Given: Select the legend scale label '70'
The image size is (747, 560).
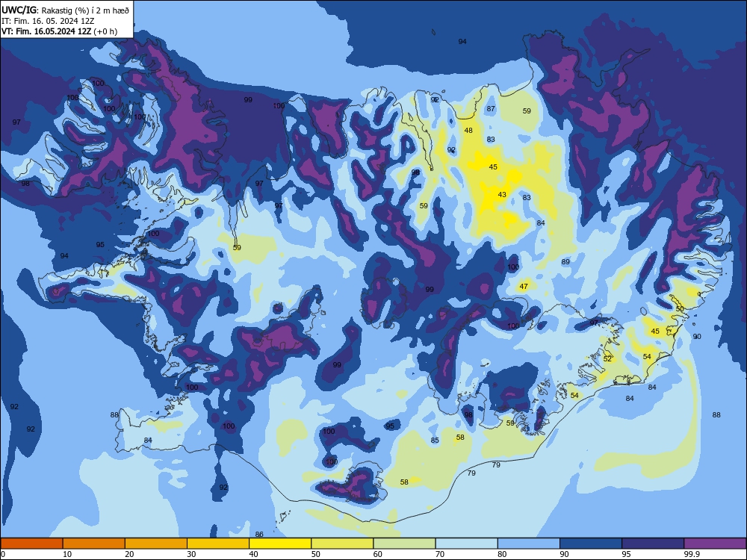Looking at the screenshot, I should pyautogui.click(x=440, y=554).
